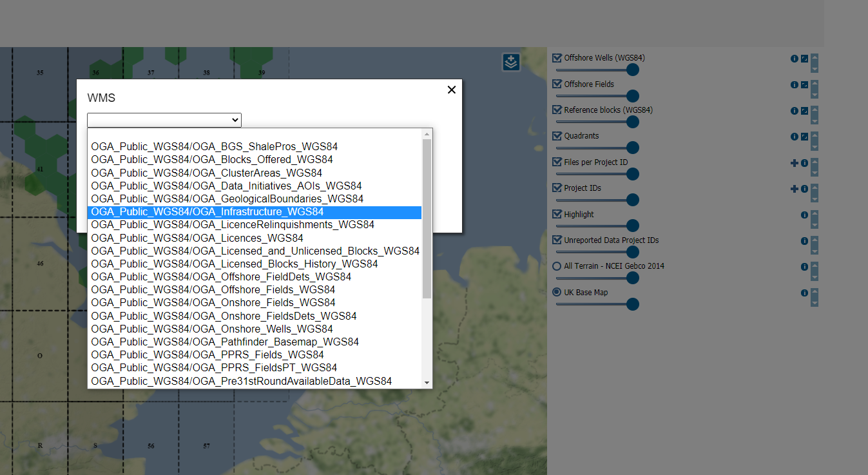Click the plus icon beside Project IDs

[794, 189]
